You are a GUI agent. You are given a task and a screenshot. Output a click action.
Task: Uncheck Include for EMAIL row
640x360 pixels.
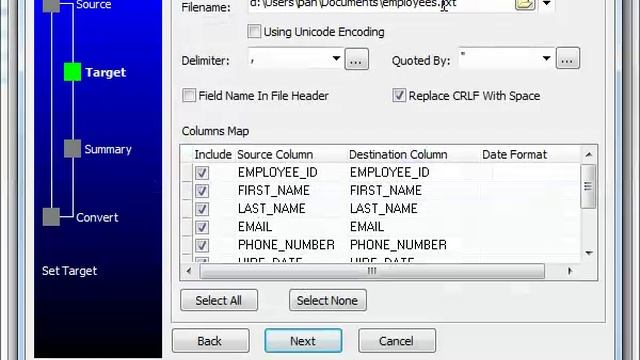tap(202, 227)
